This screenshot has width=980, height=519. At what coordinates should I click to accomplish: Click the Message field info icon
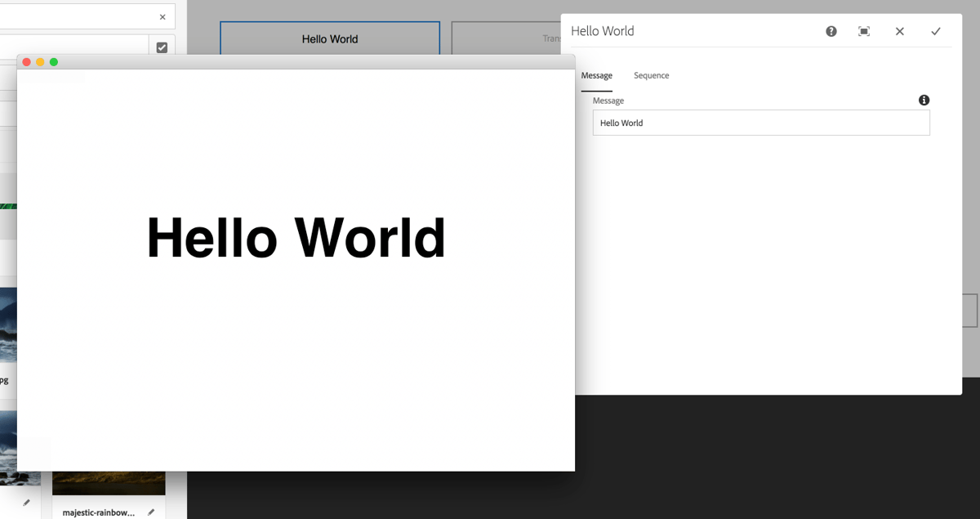pyautogui.click(x=924, y=100)
